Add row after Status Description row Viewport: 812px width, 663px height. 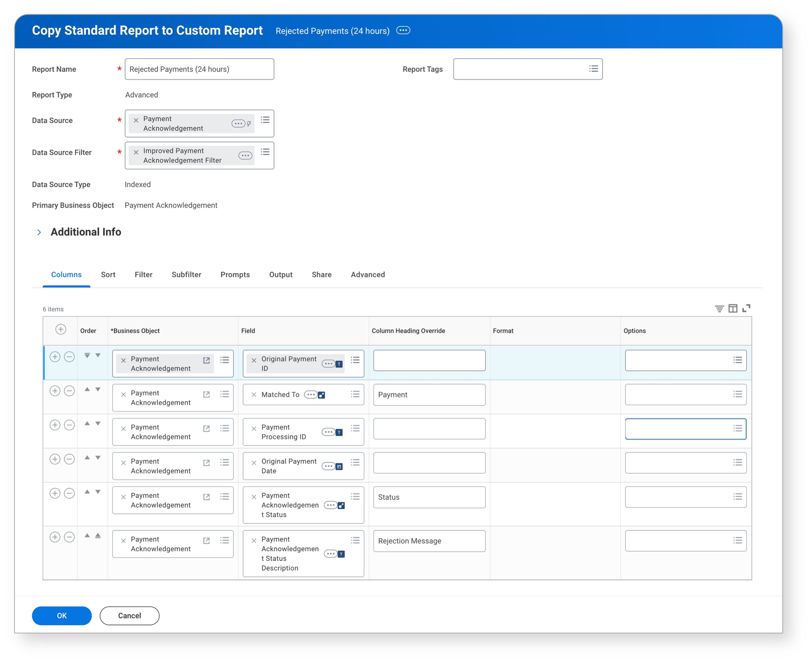click(x=55, y=537)
